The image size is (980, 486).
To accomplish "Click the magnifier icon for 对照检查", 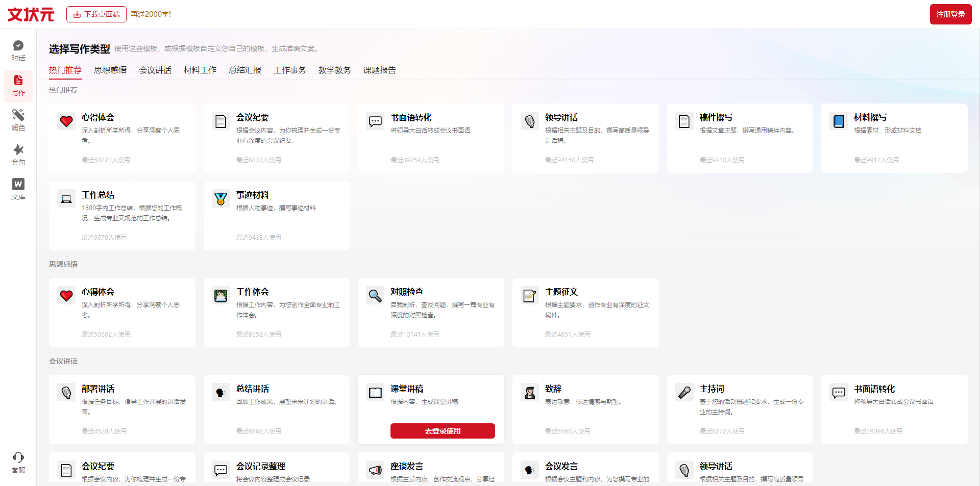I will point(375,296).
